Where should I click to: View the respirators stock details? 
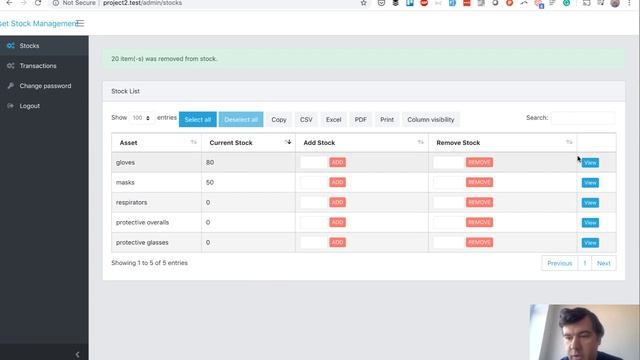tap(590, 202)
